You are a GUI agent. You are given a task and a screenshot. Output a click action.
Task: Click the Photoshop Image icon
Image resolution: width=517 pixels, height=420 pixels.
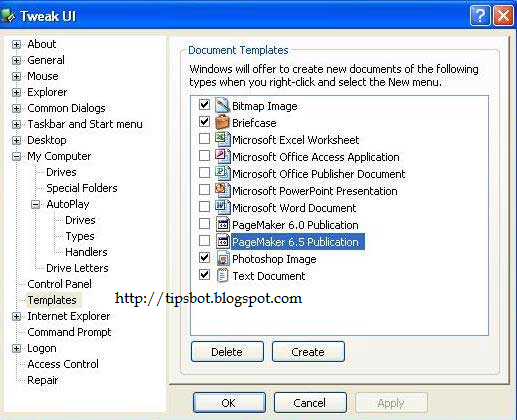pyautogui.click(x=222, y=258)
